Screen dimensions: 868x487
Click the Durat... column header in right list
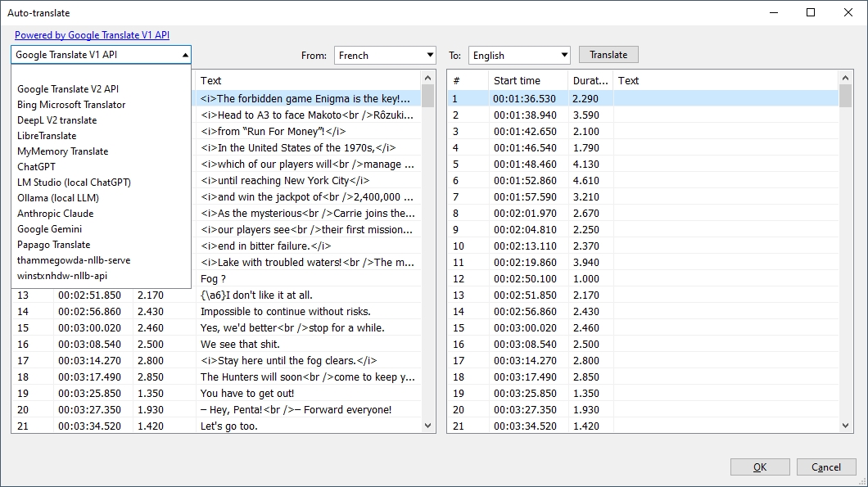pos(590,81)
